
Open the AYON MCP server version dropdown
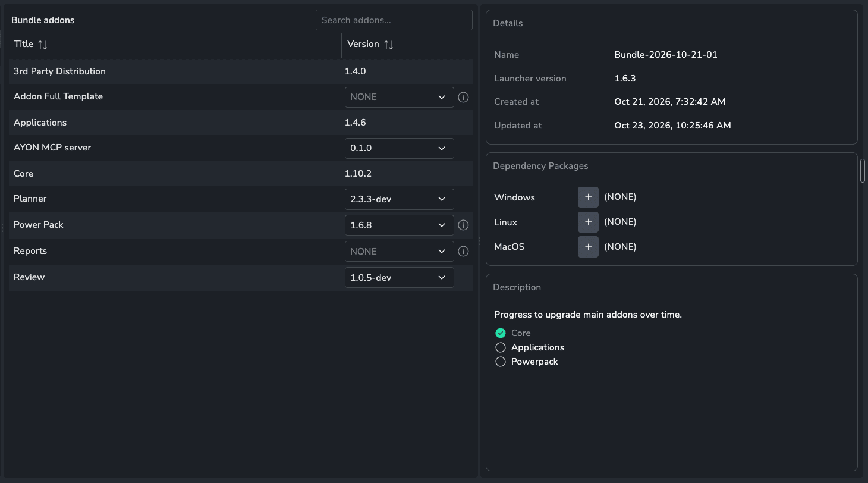pyautogui.click(x=399, y=148)
